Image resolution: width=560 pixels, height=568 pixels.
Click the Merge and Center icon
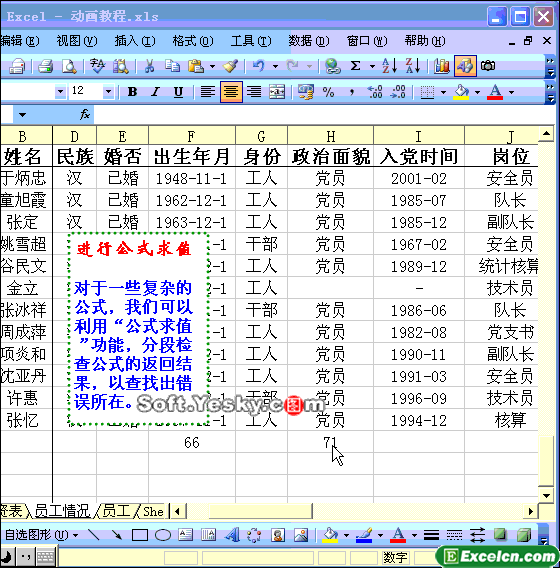coord(277,92)
